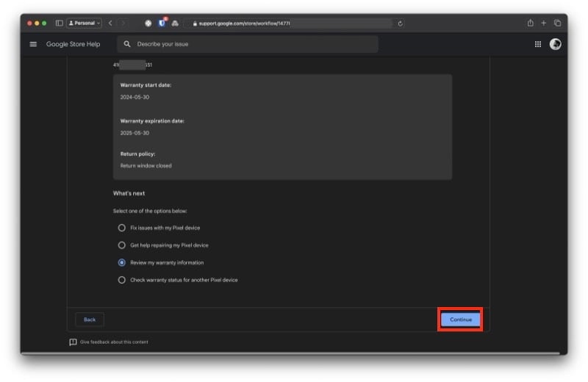The width and height of the screenshot is (588, 382).
Task: Click the What's next heading
Action: tap(129, 193)
